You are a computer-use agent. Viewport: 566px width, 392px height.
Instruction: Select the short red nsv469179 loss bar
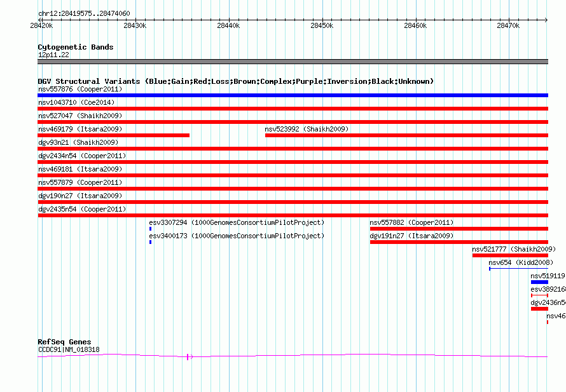click(114, 135)
